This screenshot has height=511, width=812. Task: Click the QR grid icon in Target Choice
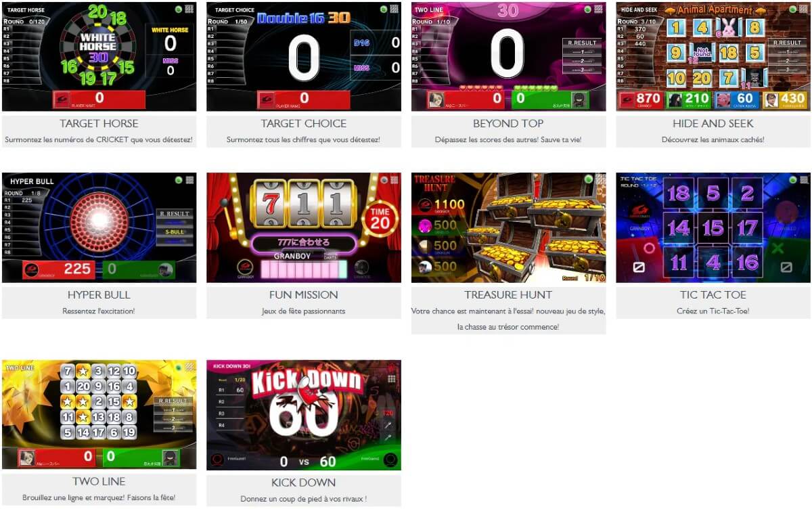(394, 9)
